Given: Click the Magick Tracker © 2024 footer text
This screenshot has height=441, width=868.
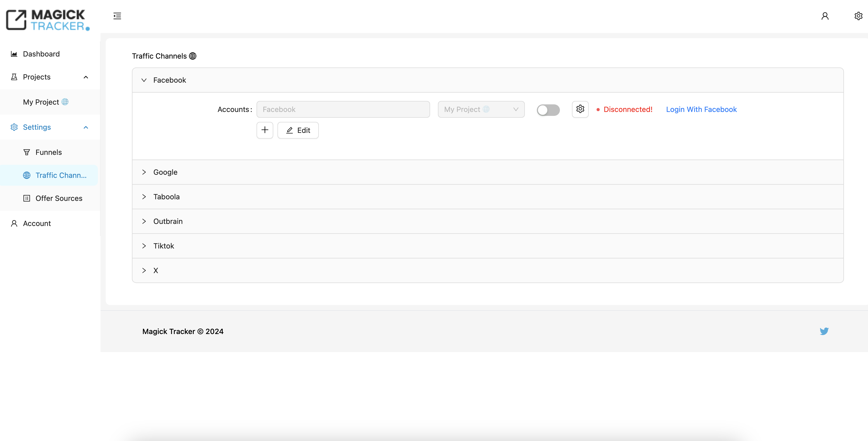Looking at the screenshot, I should [183, 332].
